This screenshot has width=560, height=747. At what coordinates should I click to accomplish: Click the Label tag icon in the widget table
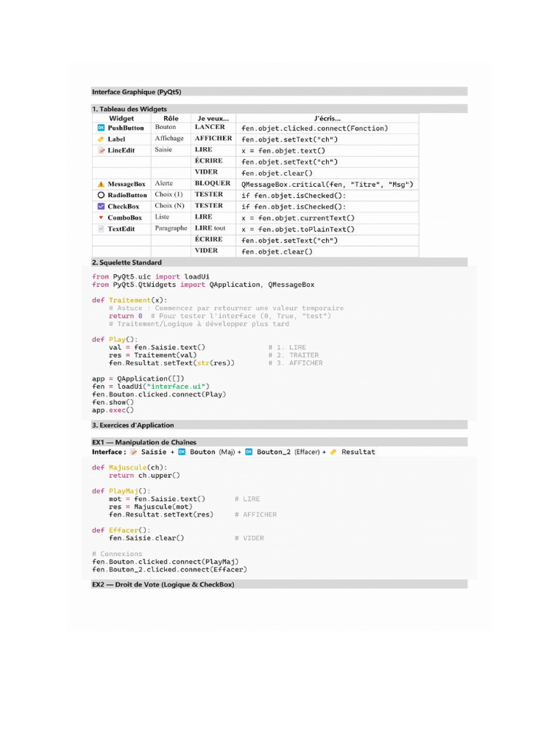[x=101, y=139]
